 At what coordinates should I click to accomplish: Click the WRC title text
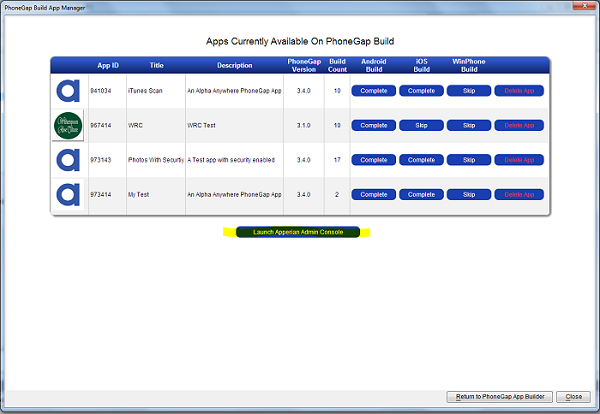click(x=135, y=126)
